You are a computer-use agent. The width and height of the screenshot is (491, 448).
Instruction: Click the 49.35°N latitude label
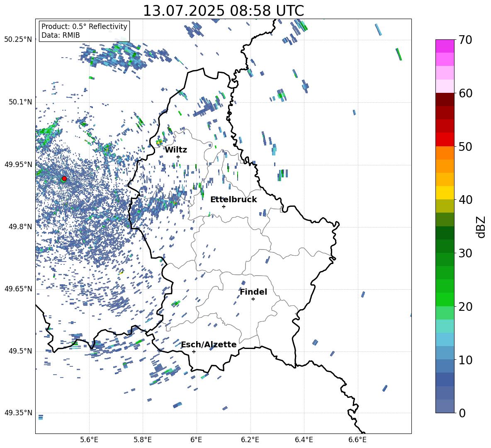(x=18, y=413)
